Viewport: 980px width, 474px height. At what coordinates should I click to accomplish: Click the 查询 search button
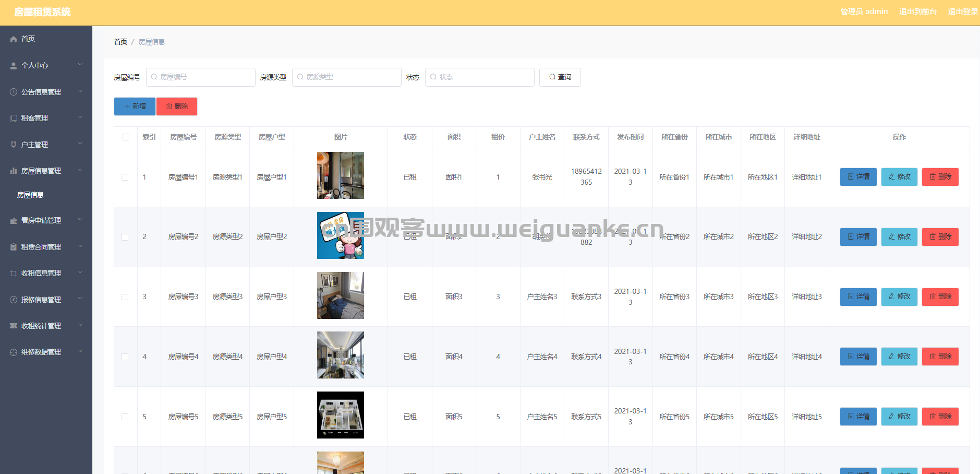(x=560, y=77)
